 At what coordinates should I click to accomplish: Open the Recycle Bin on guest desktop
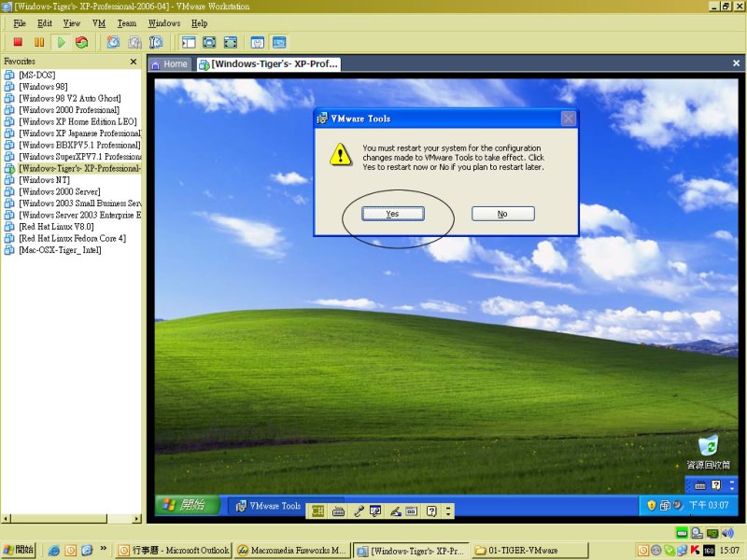pos(708,452)
